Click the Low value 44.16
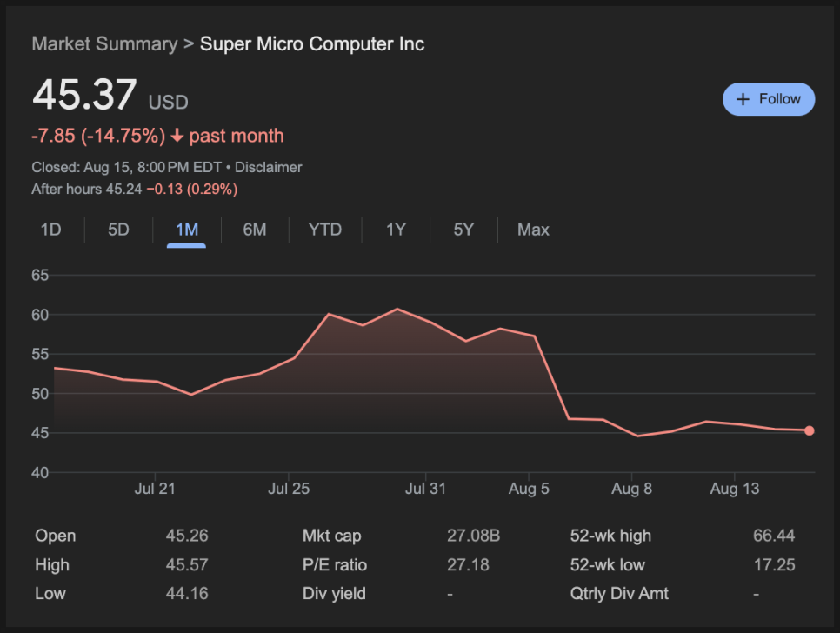This screenshot has width=840, height=633. click(x=187, y=593)
